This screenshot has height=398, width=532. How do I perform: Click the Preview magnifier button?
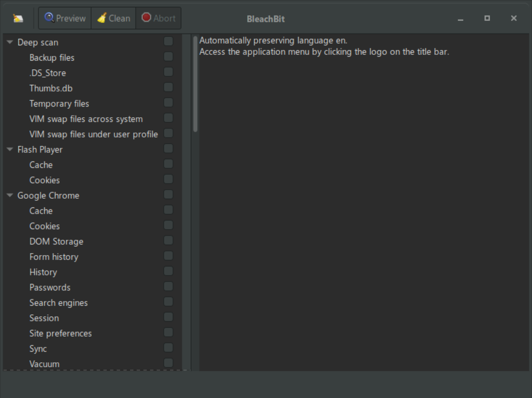(x=65, y=18)
